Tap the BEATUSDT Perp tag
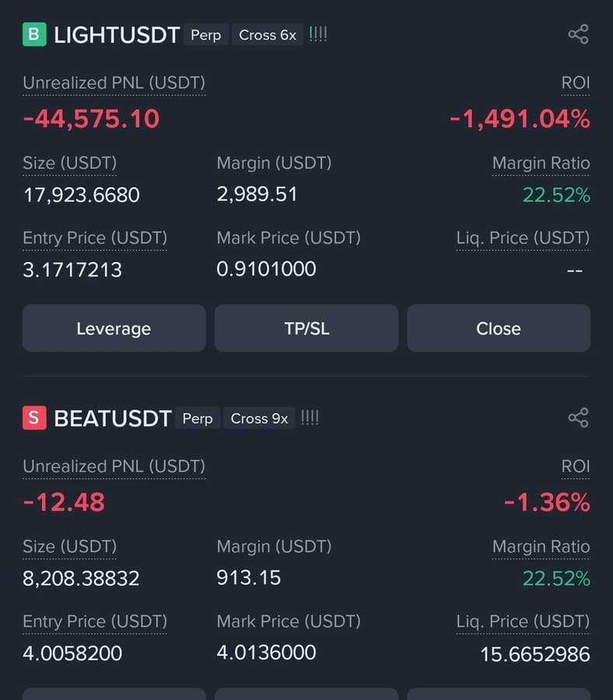The image size is (613, 700). [198, 418]
